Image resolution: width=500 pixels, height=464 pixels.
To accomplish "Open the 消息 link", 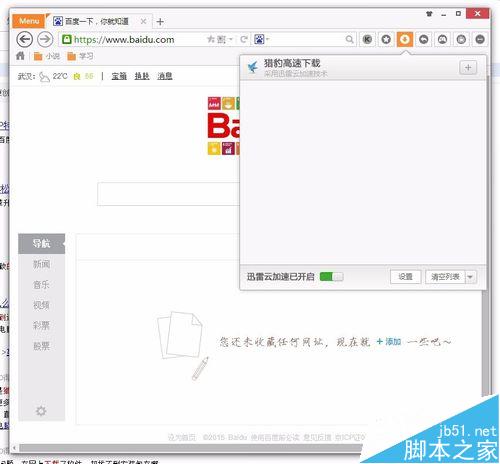I will [165, 76].
